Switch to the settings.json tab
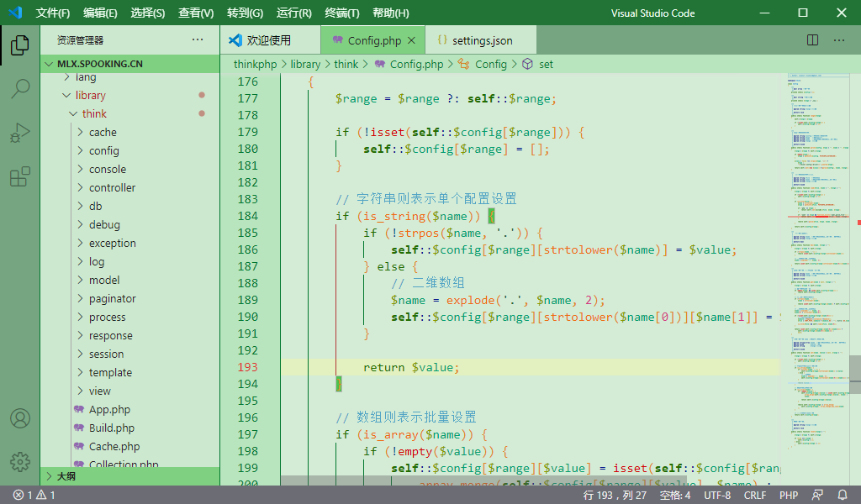The height and width of the screenshot is (504, 861). click(480, 40)
